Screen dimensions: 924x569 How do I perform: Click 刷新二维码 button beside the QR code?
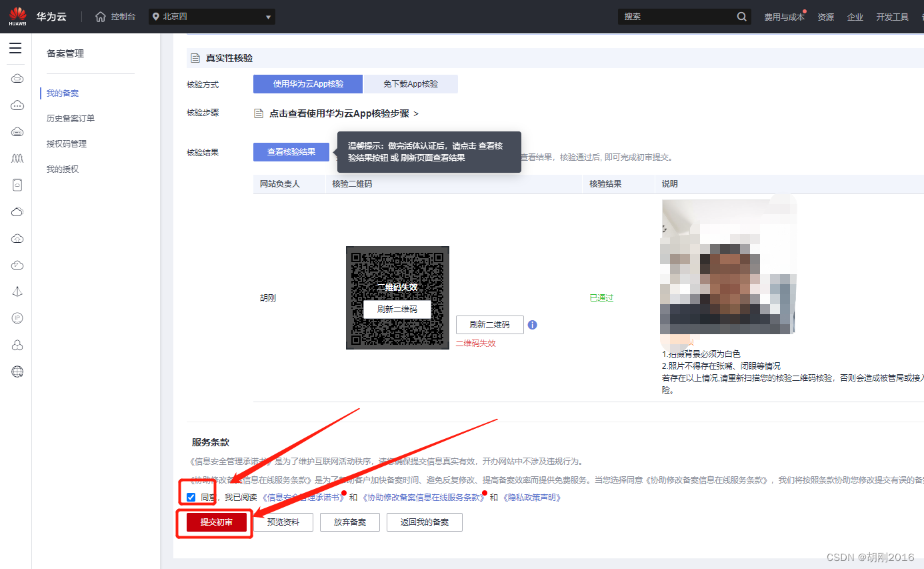[490, 325]
